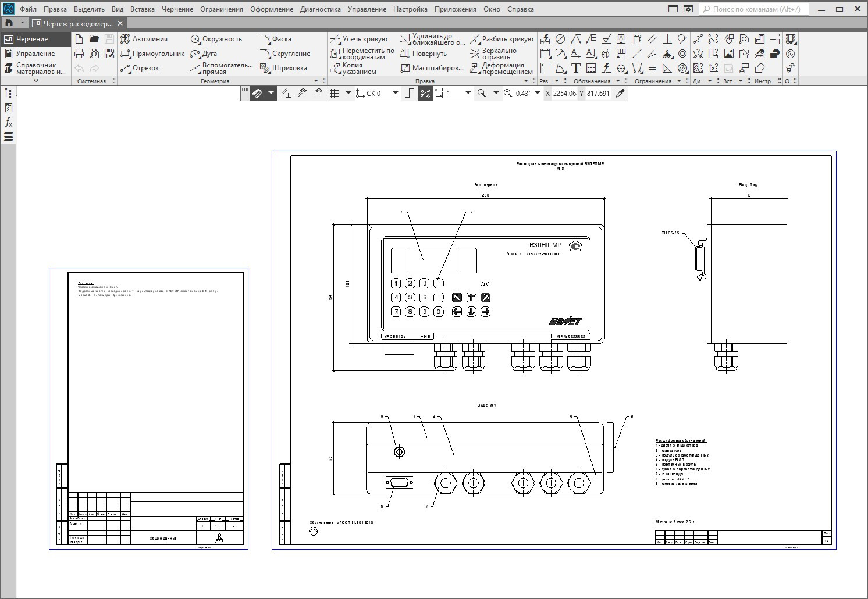This screenshot has width=868, height=599.
Task: Toggle the snap magnet button
Action: tap(257, 93)
